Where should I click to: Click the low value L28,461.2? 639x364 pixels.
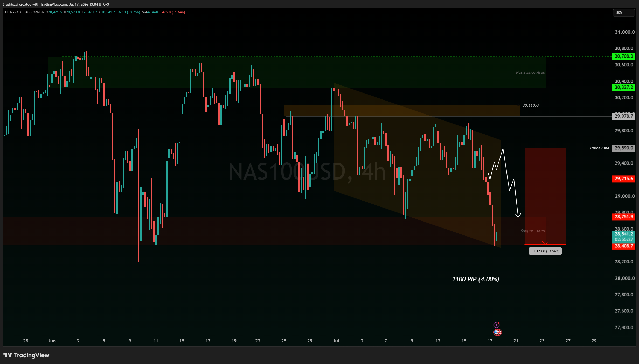coord(89,12)
